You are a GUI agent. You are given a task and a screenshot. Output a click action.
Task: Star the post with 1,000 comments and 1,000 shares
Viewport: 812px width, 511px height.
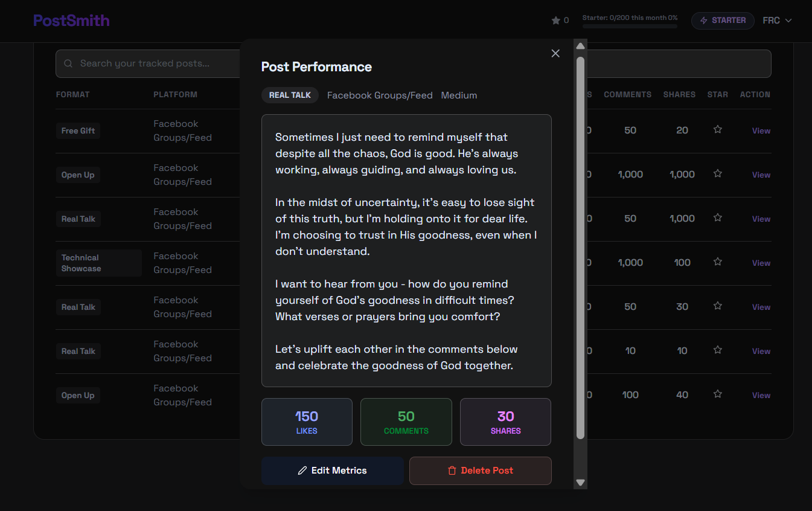[x=718, y=173]
